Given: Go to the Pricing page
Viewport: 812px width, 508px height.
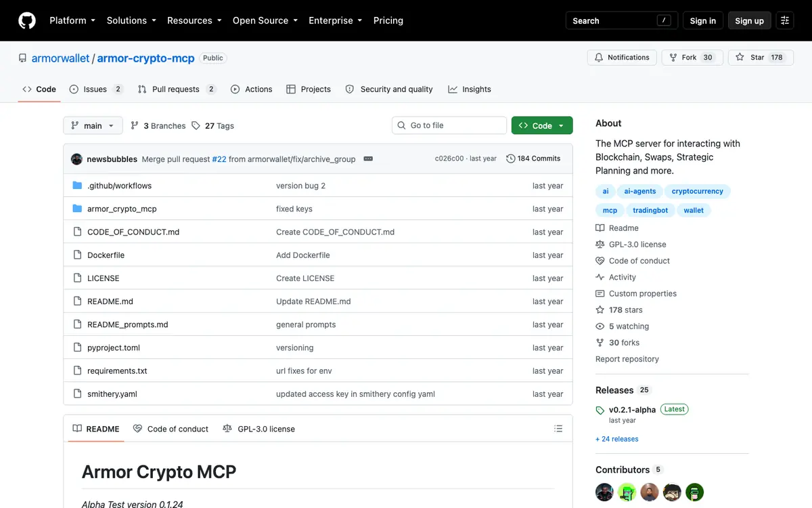Looking at the screenshot, I should pos(388,20).
